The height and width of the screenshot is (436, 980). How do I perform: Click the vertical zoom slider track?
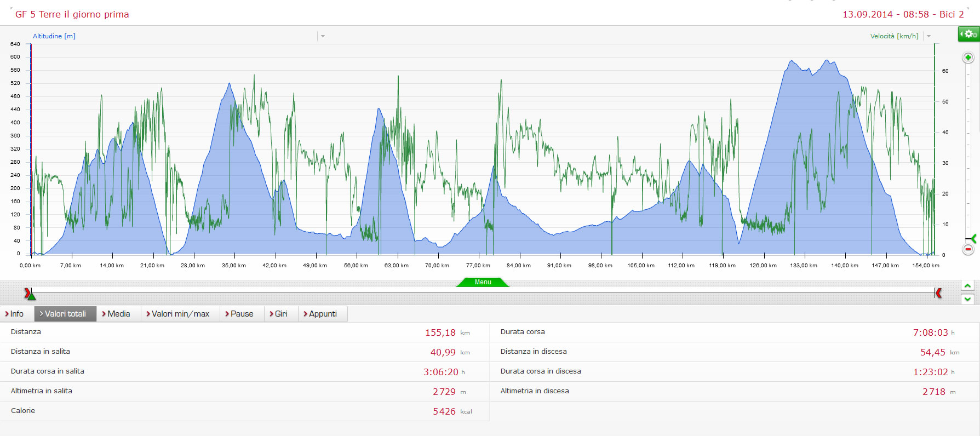tap(968, 153)
